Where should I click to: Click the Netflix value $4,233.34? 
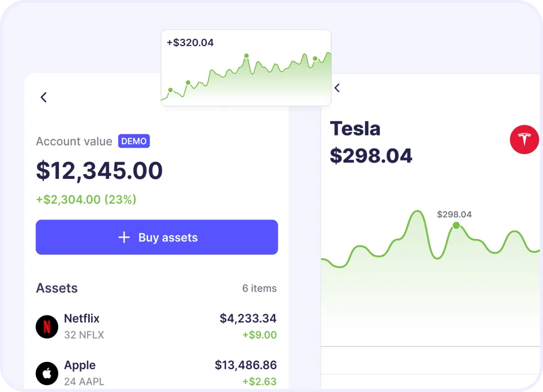248,319
